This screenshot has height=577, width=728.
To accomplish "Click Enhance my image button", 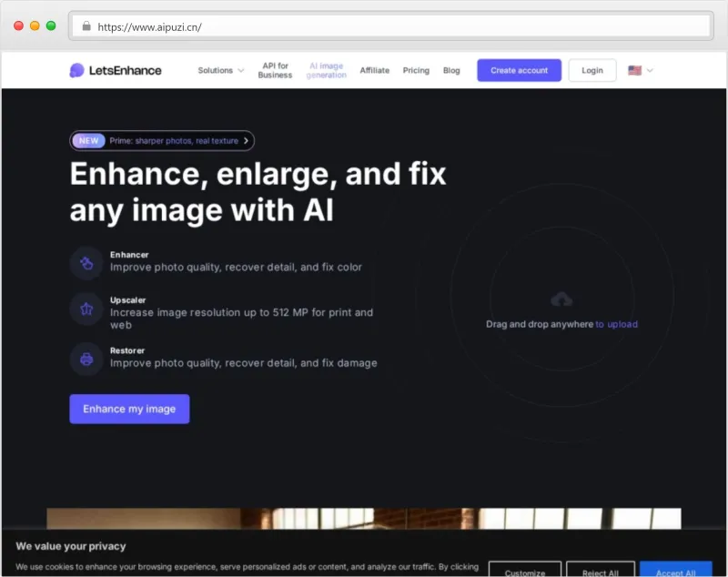I will tap(129, 409).
